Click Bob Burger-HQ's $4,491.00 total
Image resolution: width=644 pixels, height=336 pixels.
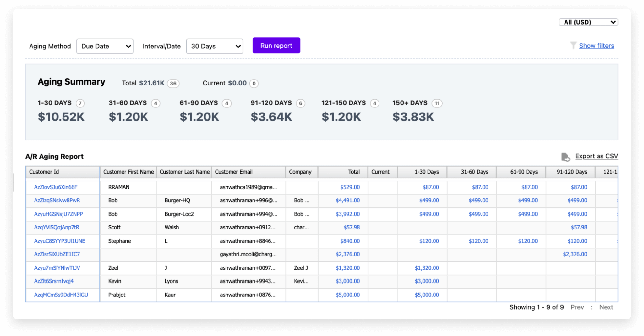tap(348, 201)
